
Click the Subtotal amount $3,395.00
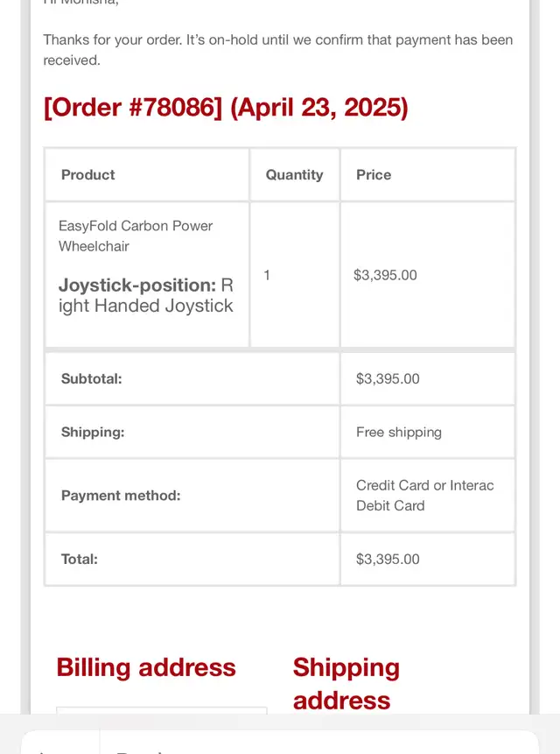coord(388,378)
